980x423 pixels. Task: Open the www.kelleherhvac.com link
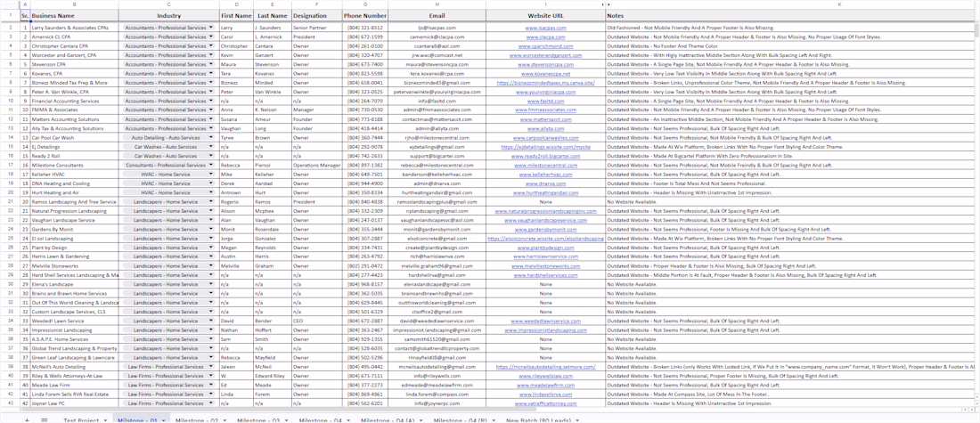point(545,175)
